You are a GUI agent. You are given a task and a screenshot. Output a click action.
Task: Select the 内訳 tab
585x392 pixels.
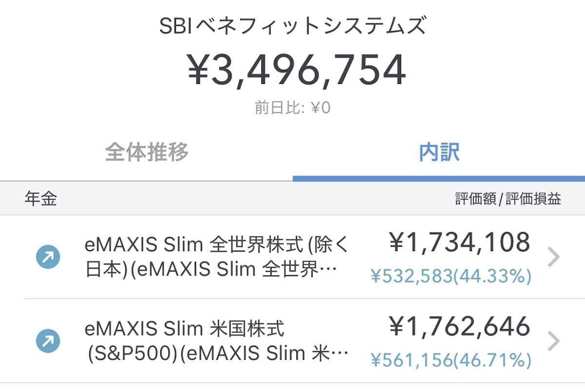439,153
